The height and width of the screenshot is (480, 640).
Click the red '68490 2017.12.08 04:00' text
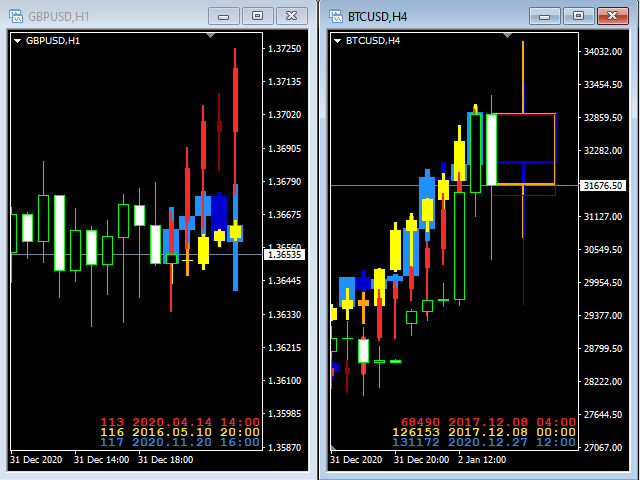click(488, 422)
